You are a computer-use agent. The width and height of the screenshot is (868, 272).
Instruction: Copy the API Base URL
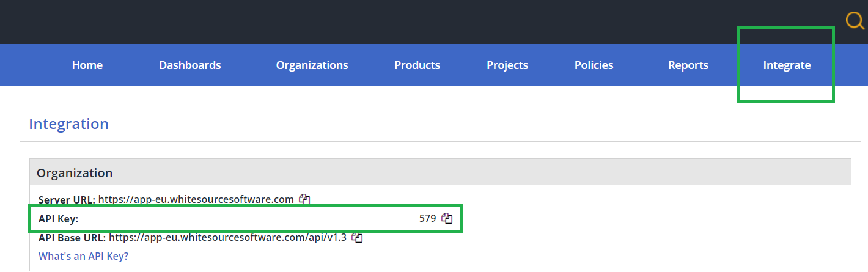coord(358,237)
